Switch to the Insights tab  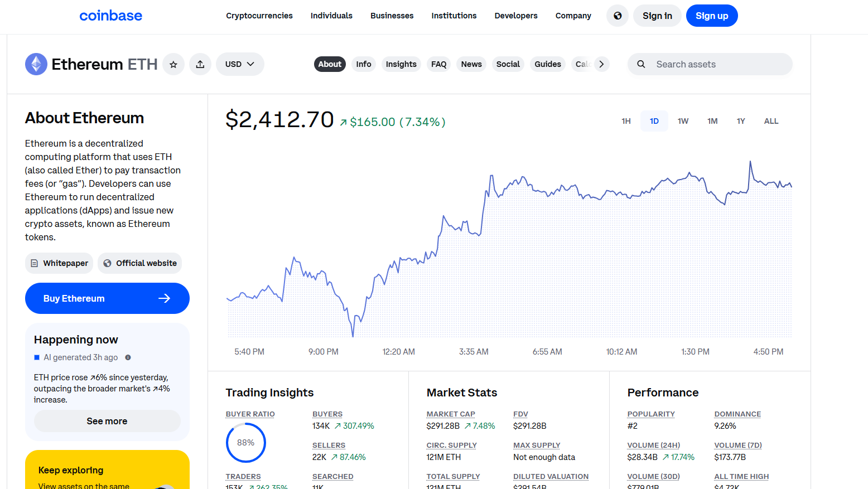tap(401, 64)
